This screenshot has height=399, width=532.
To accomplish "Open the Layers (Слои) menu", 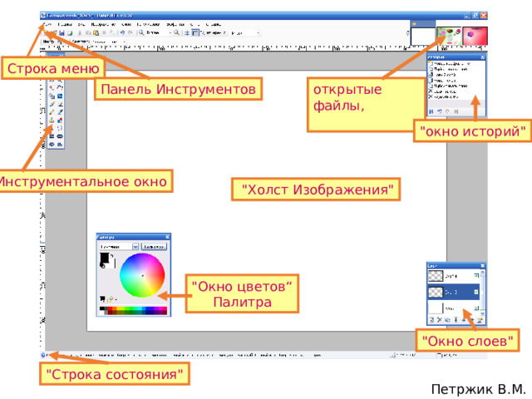I will point(126,24).
